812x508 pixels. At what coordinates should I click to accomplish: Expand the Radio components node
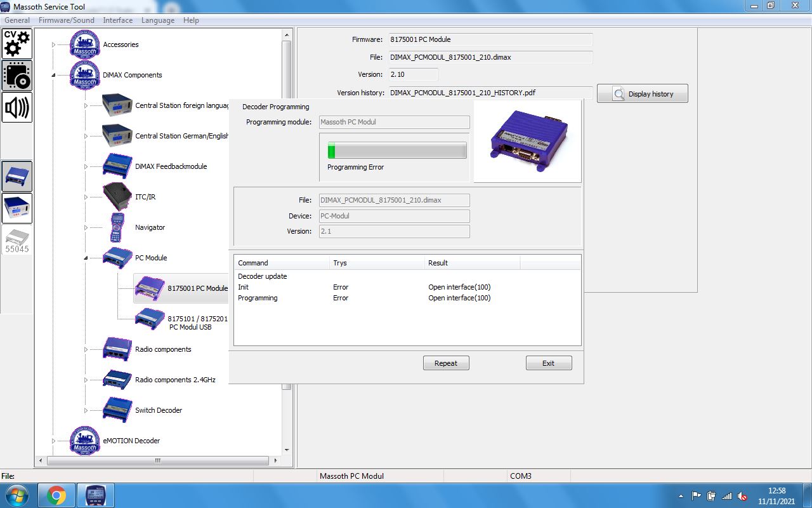[x=86, y=349]
